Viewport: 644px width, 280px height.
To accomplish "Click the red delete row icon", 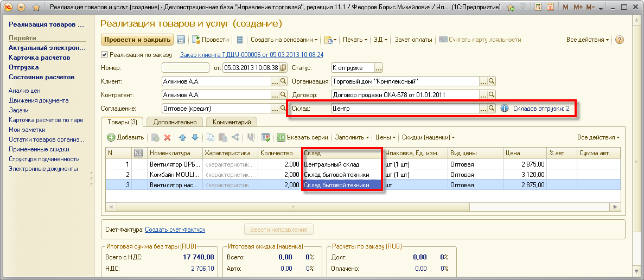I will click(168, 138).
